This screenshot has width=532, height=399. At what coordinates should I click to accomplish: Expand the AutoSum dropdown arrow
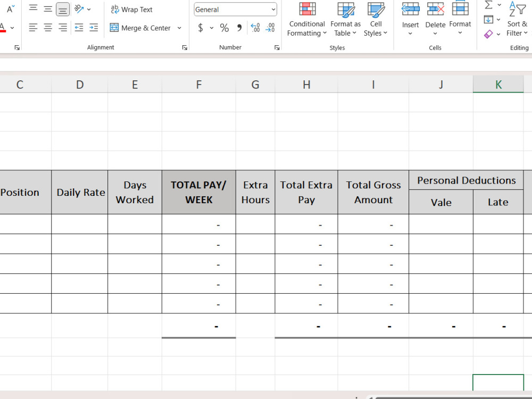click(500, 5)
